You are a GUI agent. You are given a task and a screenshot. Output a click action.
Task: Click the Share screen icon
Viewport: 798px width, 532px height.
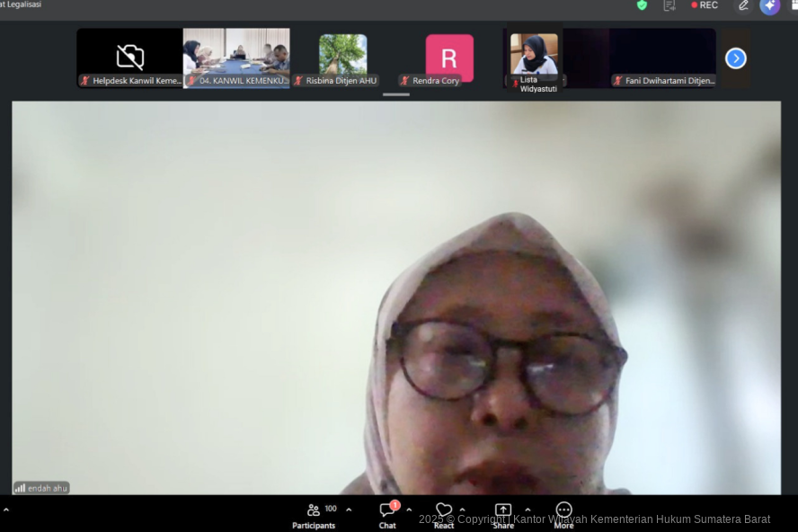click(x=503, y=510)
